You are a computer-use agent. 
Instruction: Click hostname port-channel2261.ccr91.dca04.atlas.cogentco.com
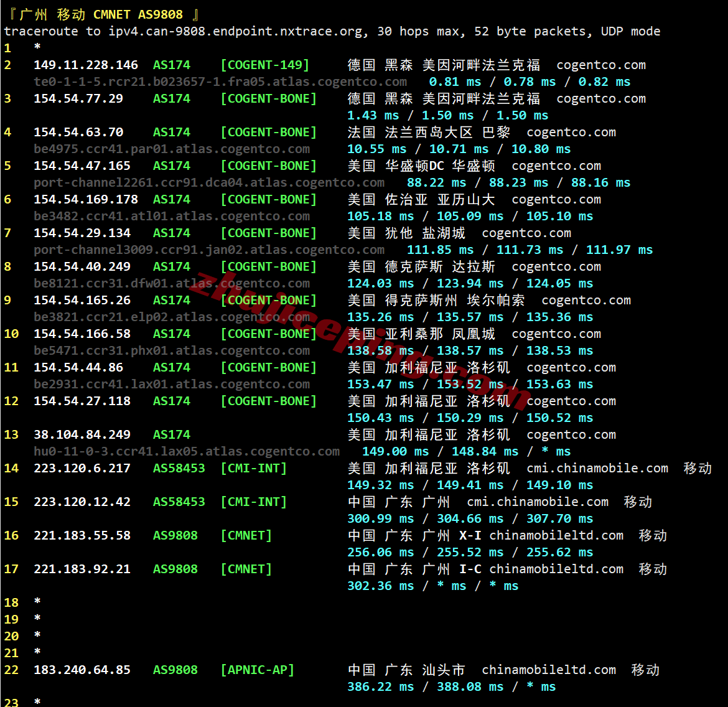pyautogui.click(x=210, y=183)
